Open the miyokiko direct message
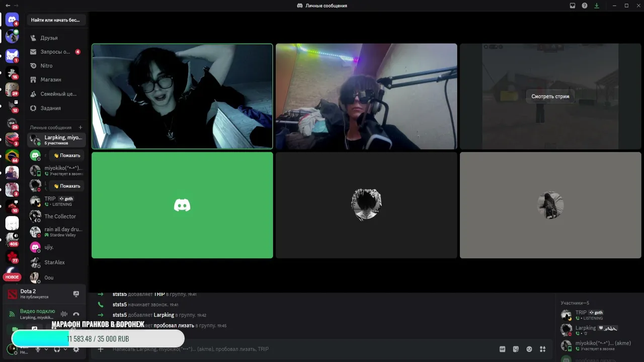The height and width of the screenshot is (362, 644). point(56,170)
